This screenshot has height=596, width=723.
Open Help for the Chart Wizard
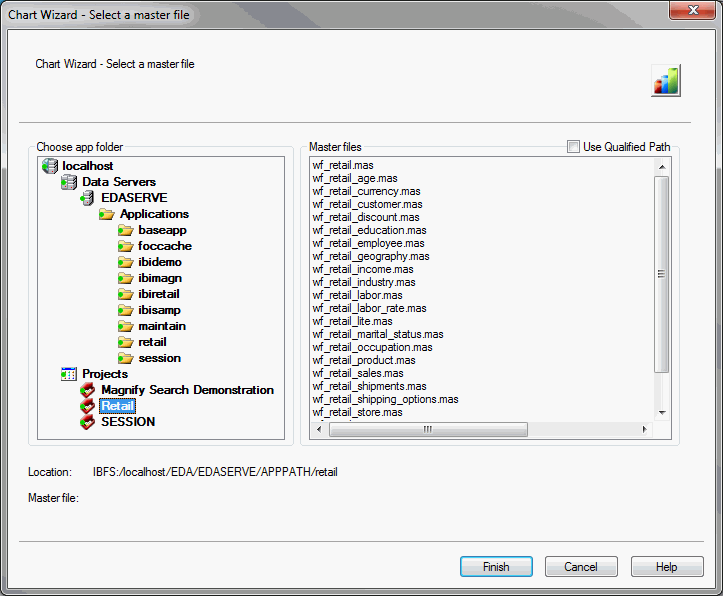tap(667, 566)
